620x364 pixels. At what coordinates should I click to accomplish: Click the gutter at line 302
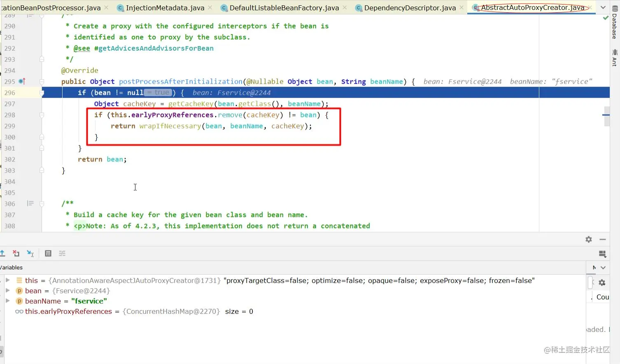click(10, 159)
